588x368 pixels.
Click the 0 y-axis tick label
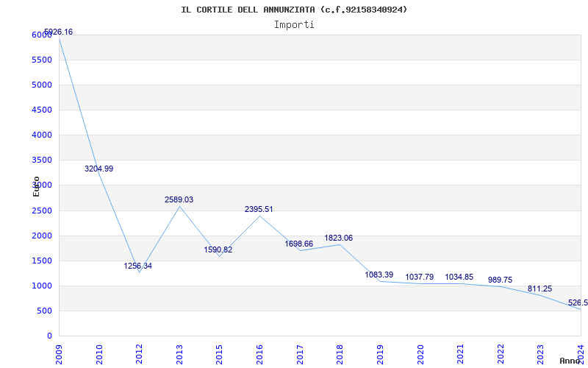(x=49, y=336)
